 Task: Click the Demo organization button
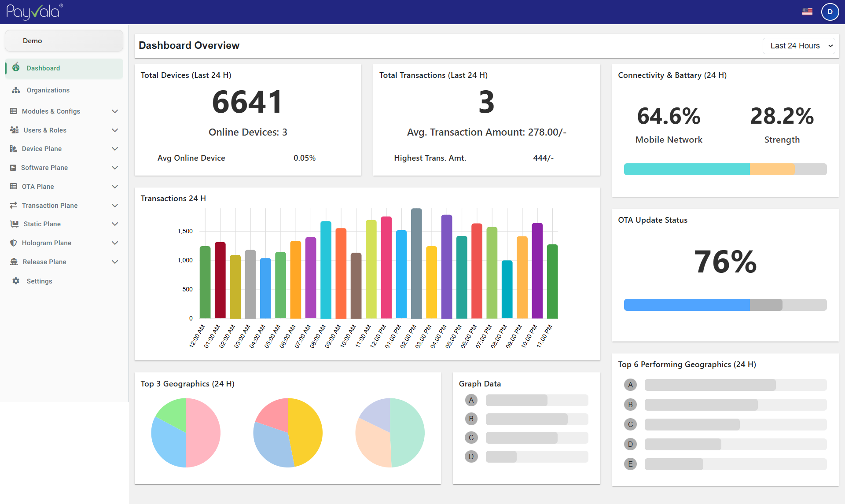click(64, 41)
